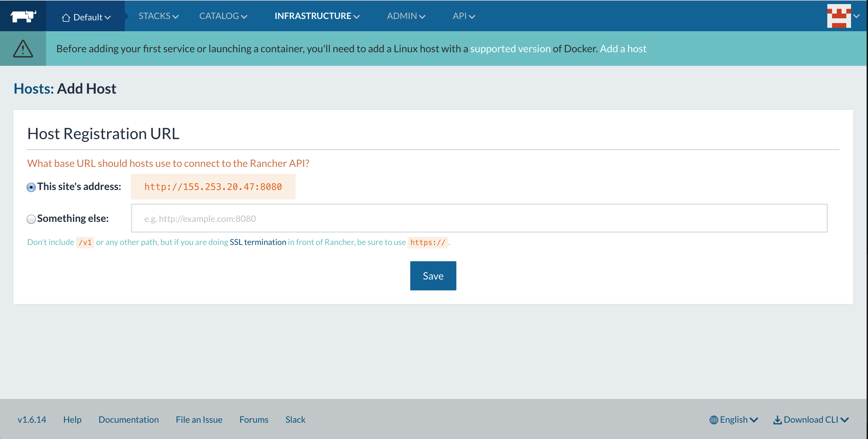Click the custom registration URL input field
868x439 pixels.
click(x=479, y=218)
